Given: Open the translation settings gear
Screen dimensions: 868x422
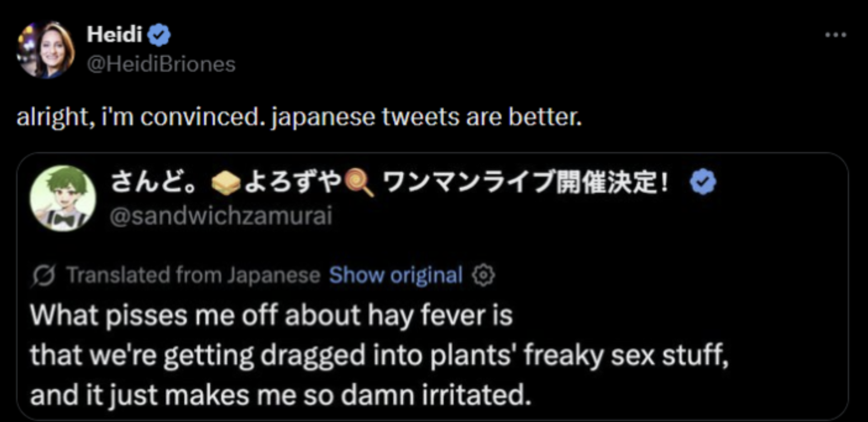Looking at the screenshot, I should [x=483, y=275].
